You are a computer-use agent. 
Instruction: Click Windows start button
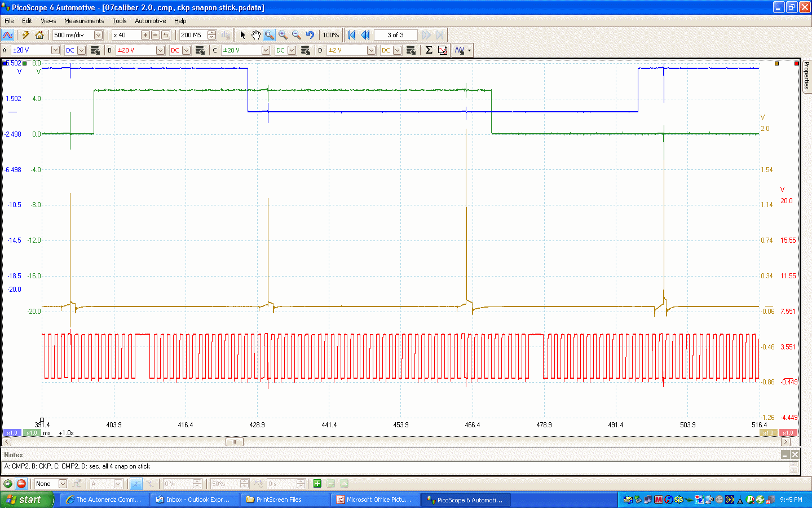point(27,500)
